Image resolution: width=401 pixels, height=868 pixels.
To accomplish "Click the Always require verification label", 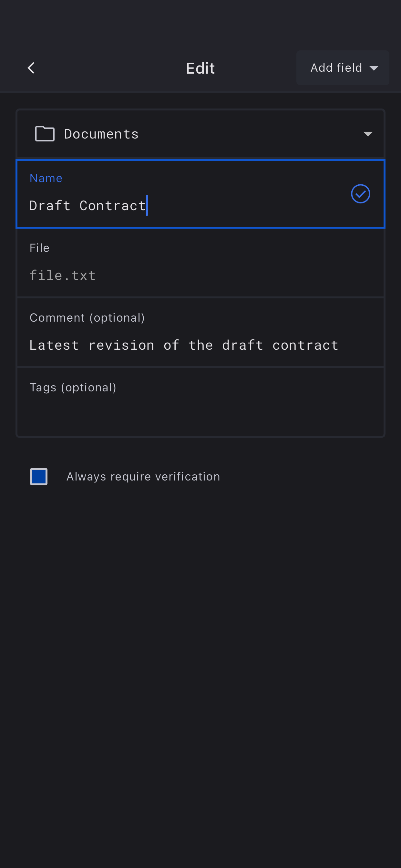I will point(143,476).
